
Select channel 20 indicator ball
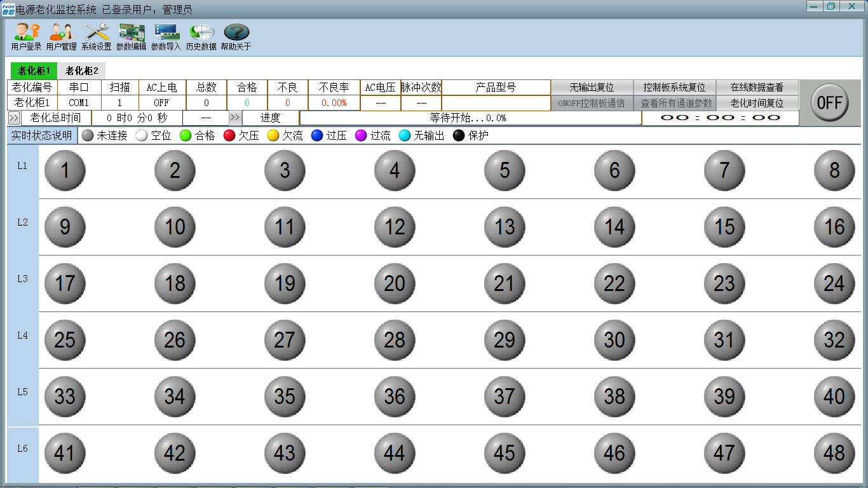(395, 283)
